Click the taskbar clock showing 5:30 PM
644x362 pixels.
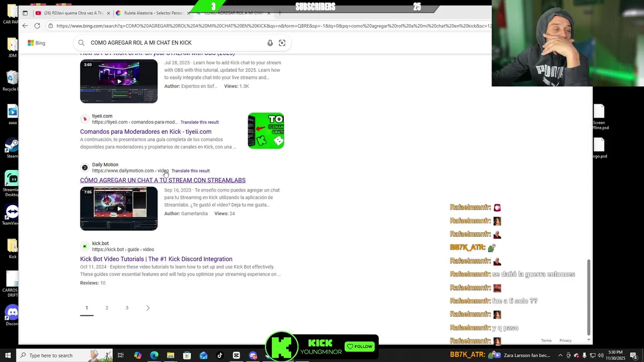tap(615, 355)
